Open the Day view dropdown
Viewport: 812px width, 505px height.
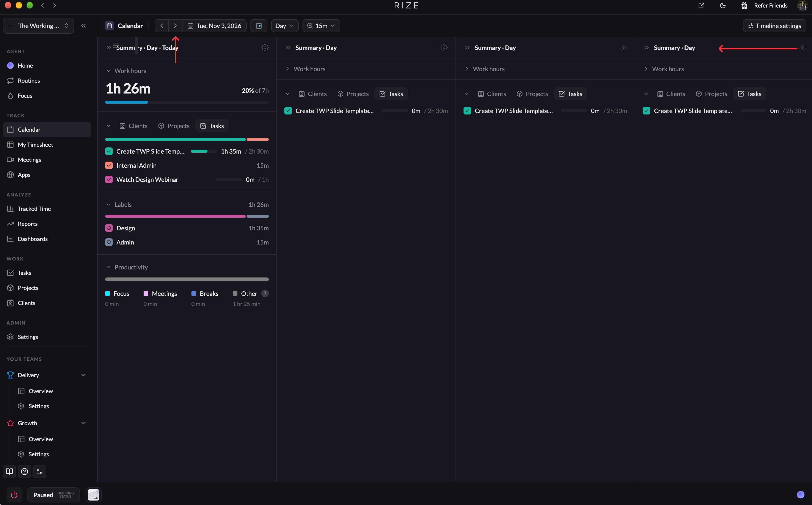(x=285, y=26)
